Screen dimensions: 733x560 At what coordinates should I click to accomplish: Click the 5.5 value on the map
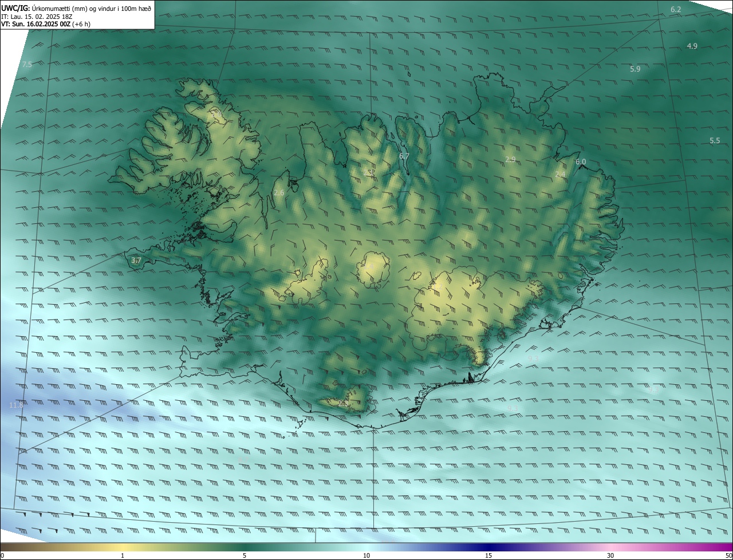coord(715,140)
